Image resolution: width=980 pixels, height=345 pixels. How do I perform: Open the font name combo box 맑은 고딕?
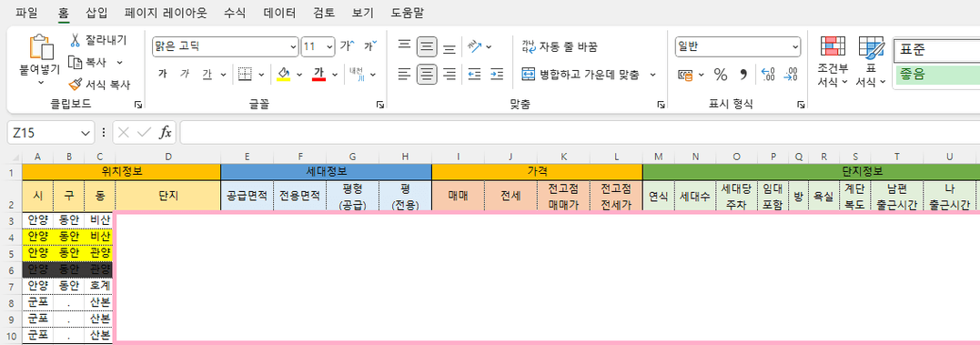226,46
